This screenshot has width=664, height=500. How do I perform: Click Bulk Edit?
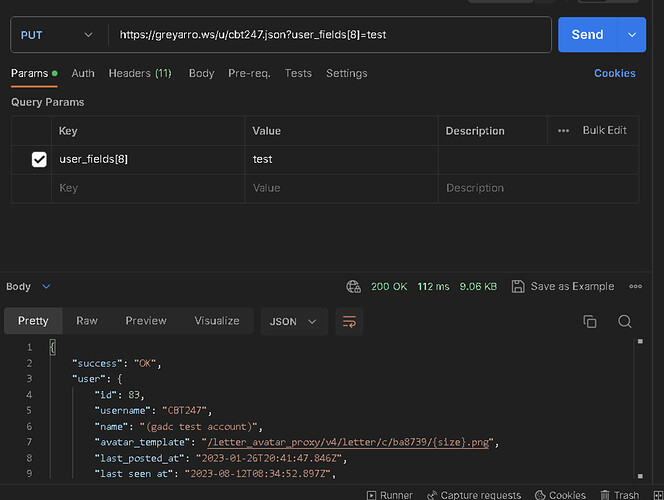pos(605,130)
